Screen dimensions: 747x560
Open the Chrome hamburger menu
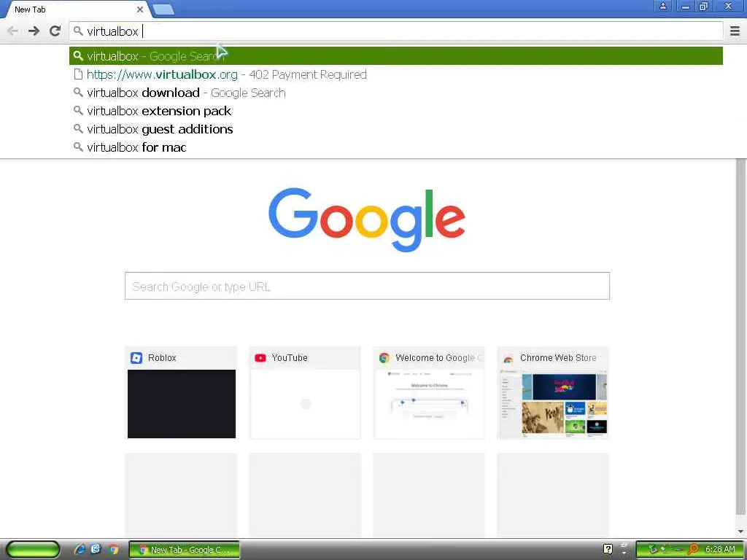click(735, 31)
